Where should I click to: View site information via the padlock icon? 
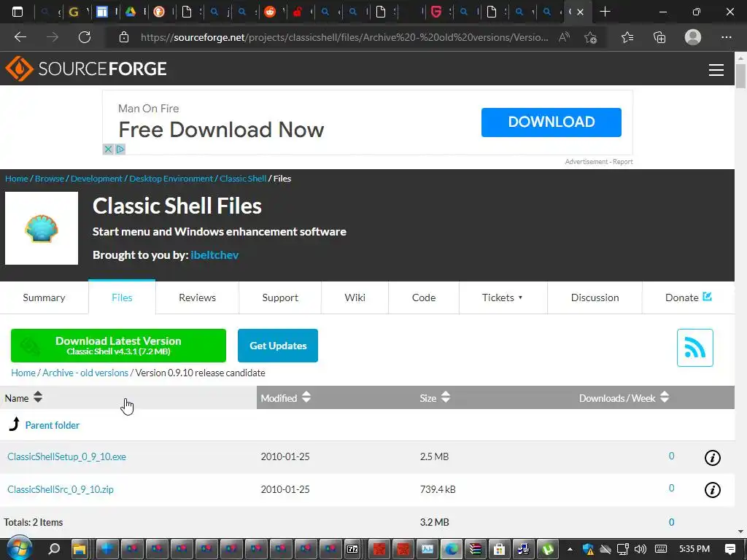124,37
